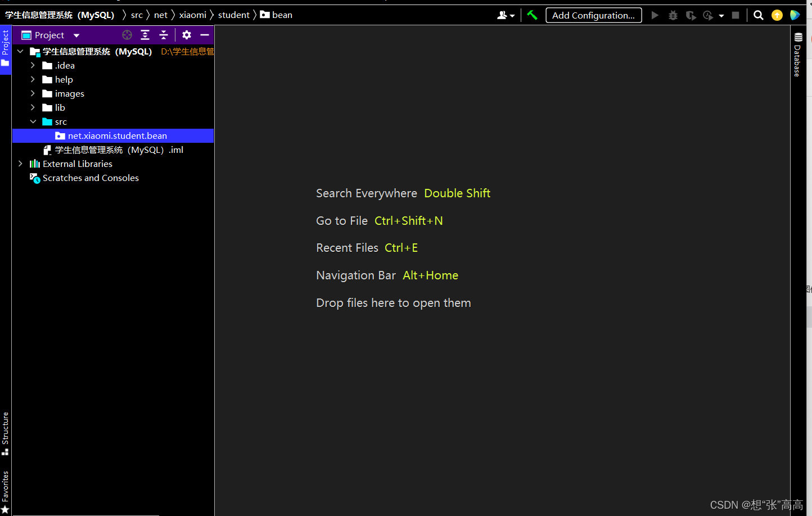The width and height of the screenshot is (812, 516).
Task: Click student in navigation breadcrumb
Action: [234, 15]
